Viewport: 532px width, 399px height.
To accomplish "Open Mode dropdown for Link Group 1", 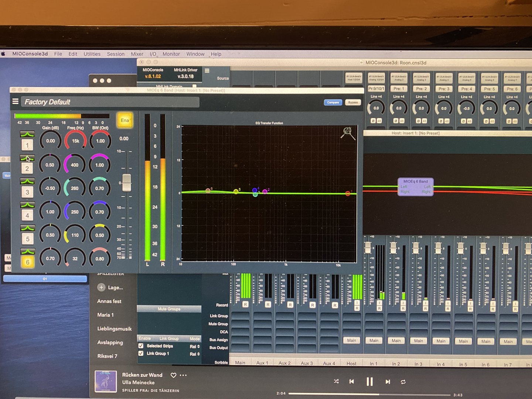I will pos(195,354).
